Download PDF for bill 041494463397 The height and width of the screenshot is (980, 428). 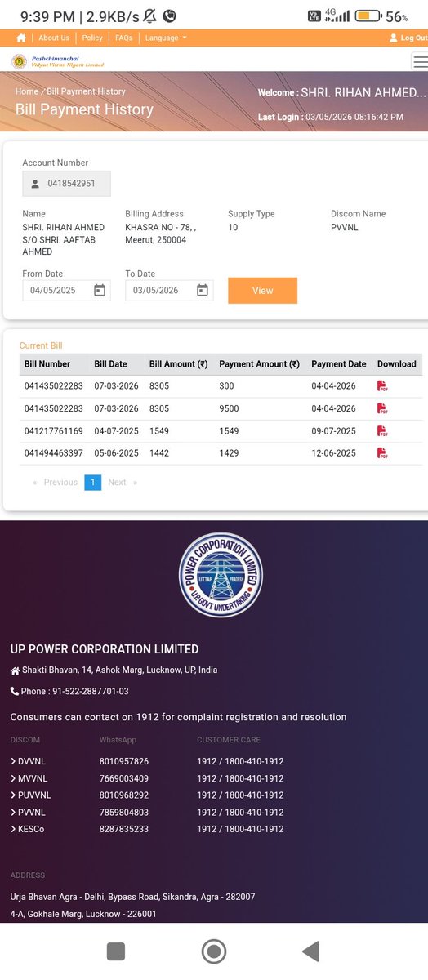point(382,453)
